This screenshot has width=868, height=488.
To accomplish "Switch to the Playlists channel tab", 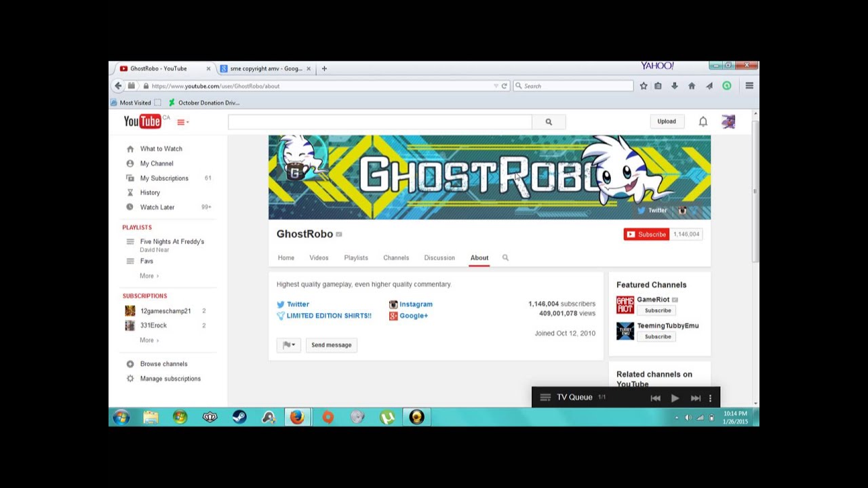I will (x=356, y=258).
